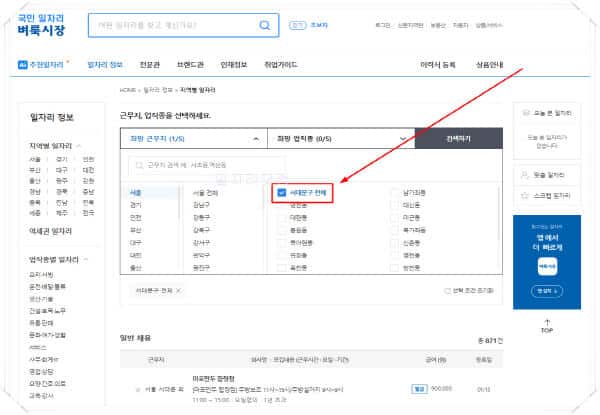The image size is (600, 415).
Task: Click 세종 in 지역별 일자리 sidebar list
Action: 35,213
